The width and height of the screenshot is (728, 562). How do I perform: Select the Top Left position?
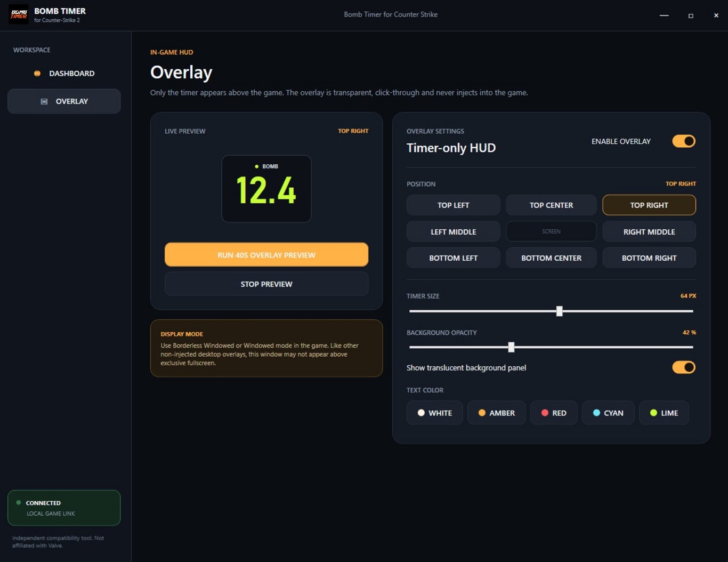454,205
